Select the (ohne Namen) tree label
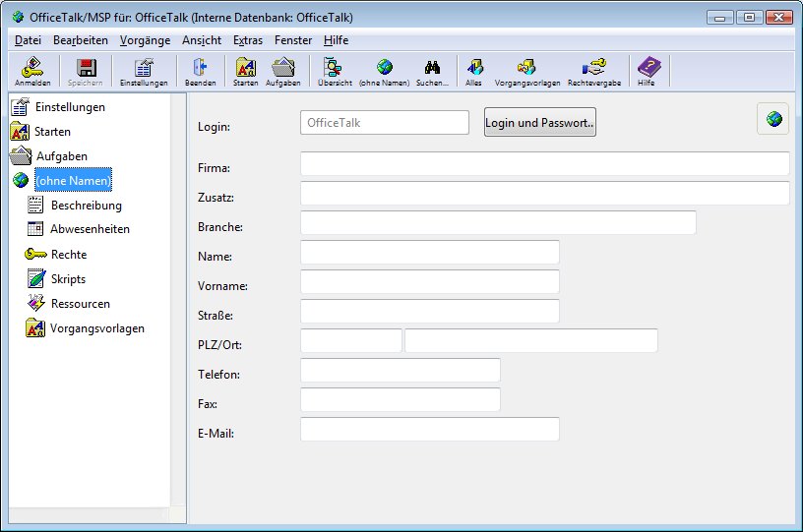Screen dimensions: 803x532 pos(73,180)
